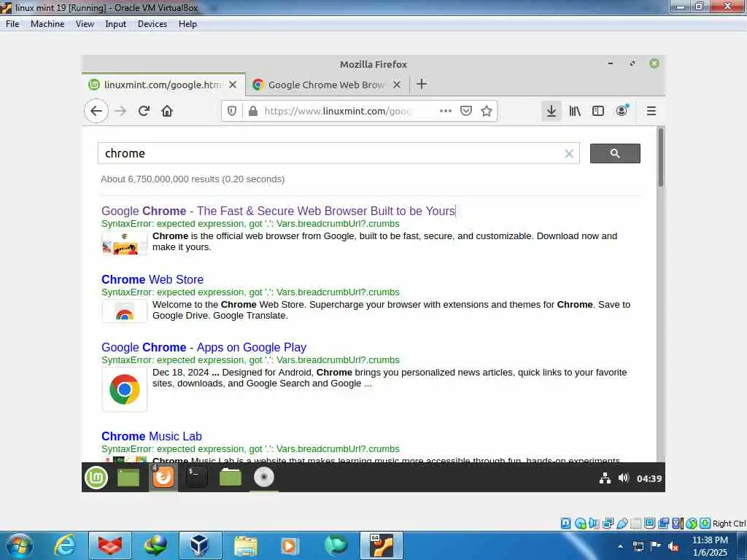Open Windows Explorer folder on taskbar
Viewport: 747px width, 560px height.
246,545
